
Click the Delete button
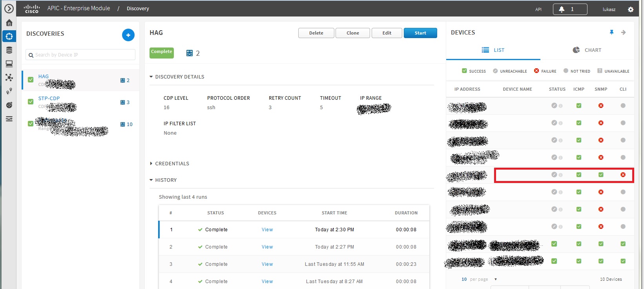[x=316, y=33]
